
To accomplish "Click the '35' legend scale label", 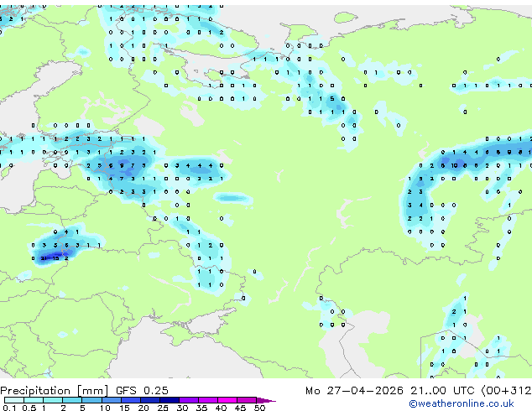I will click(x=201, y=408).
